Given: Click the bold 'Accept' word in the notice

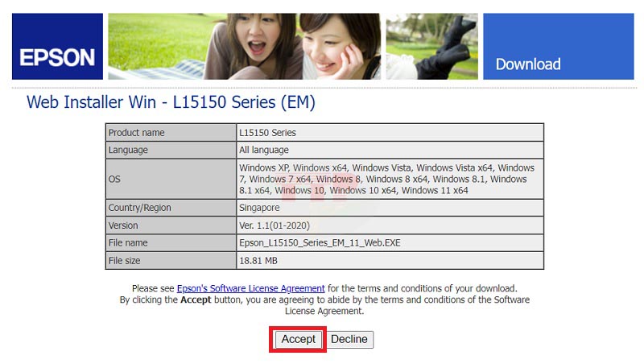Looking at the screenshot, I should tap(196, 300).
